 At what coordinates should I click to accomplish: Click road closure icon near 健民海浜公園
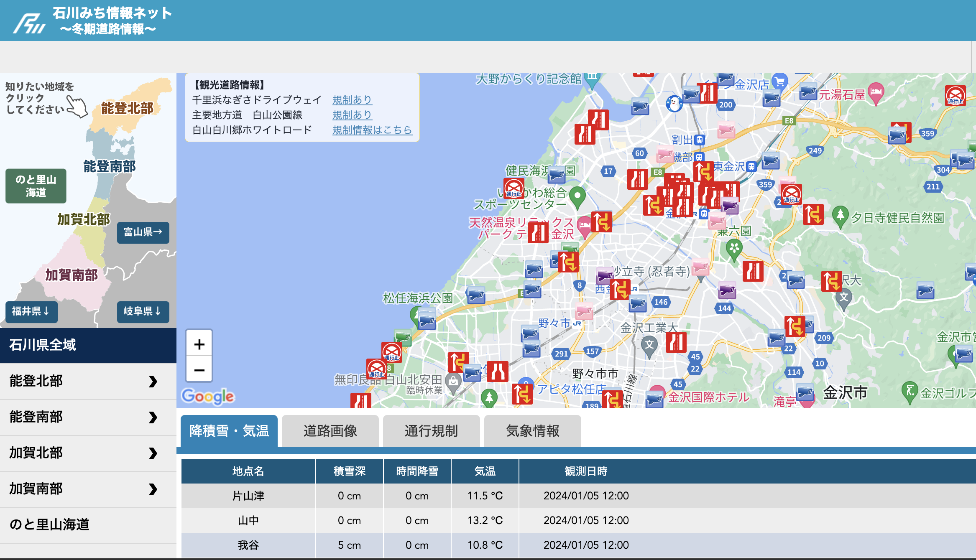(514, 188)
